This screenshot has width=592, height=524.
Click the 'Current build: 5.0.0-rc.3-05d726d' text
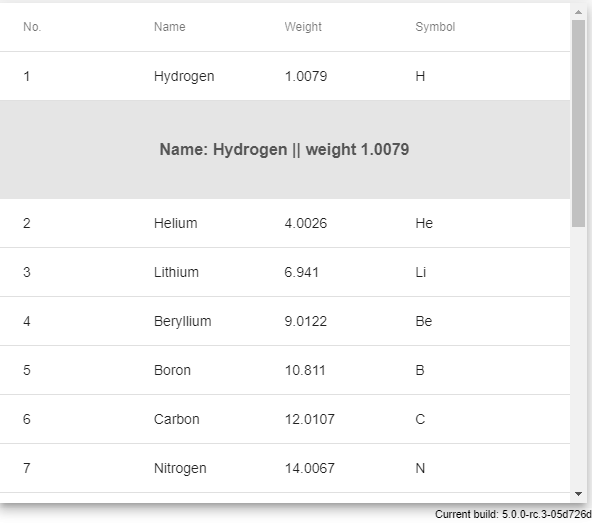[x=513, y=514]
